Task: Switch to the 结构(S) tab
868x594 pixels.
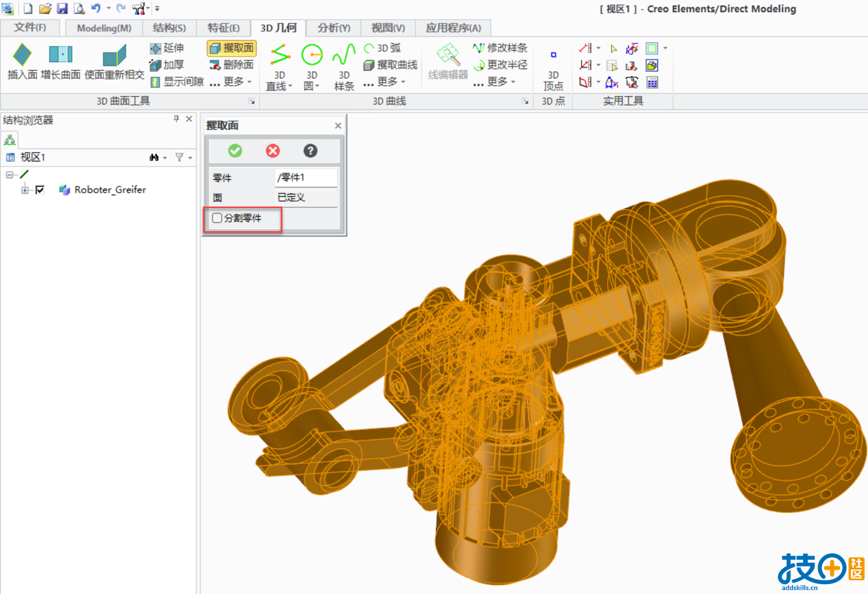Action: click(x=169, y=28)
